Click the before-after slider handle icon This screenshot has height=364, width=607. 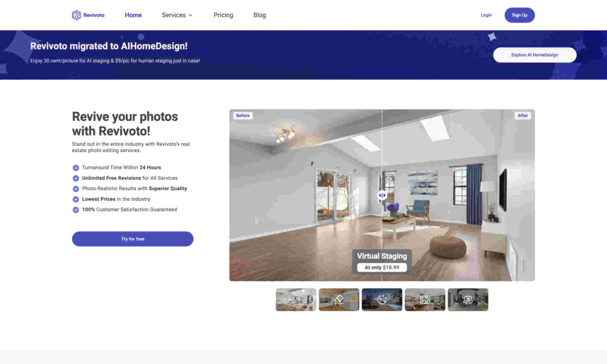[381, 195]
